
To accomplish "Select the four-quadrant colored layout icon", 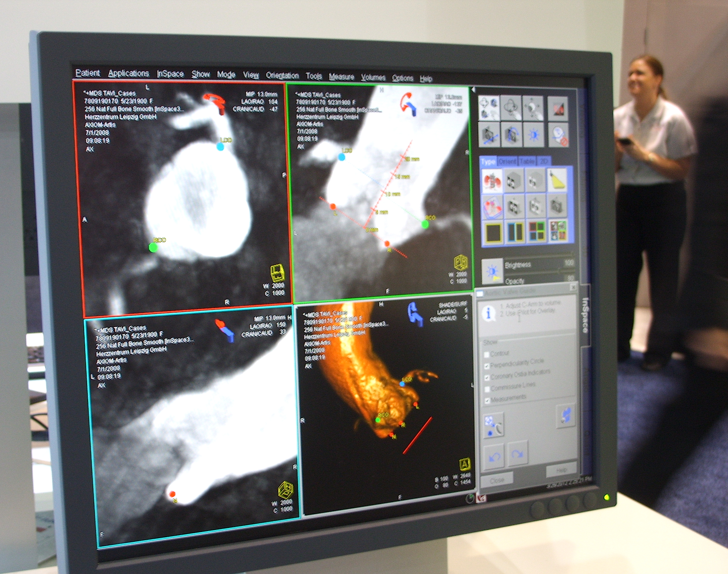I will point(537,231).
